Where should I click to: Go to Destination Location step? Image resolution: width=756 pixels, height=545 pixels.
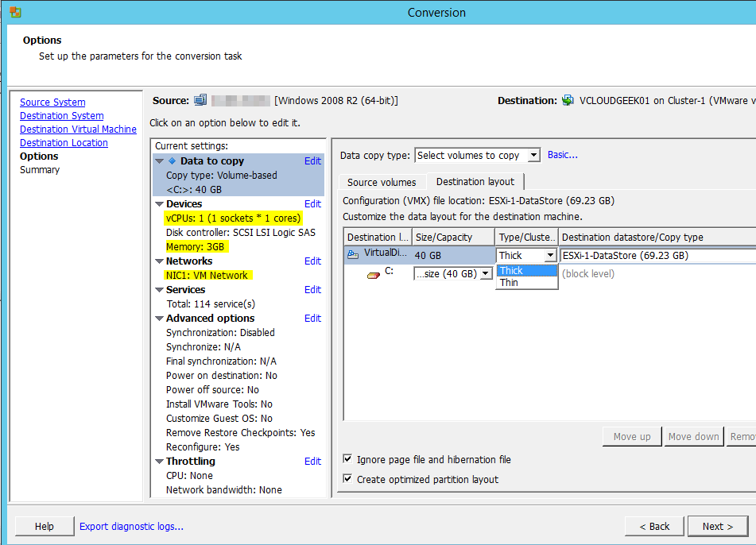[x=64, y=143]
